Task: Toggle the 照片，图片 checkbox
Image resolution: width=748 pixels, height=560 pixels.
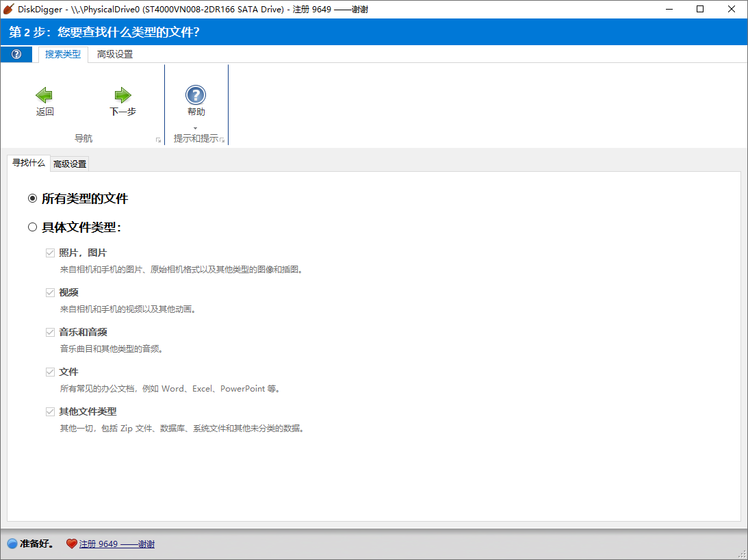Action: click(x=50, y=252)
